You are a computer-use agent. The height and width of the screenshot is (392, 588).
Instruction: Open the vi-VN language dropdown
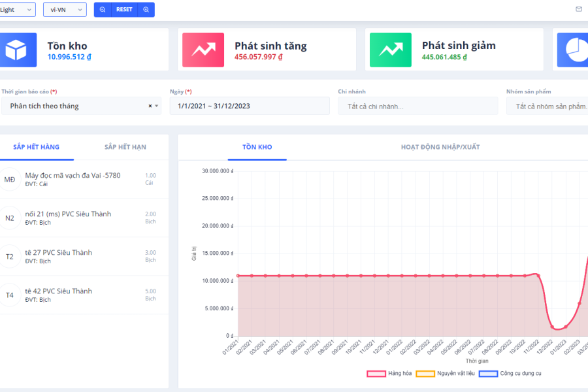[64, 10]
